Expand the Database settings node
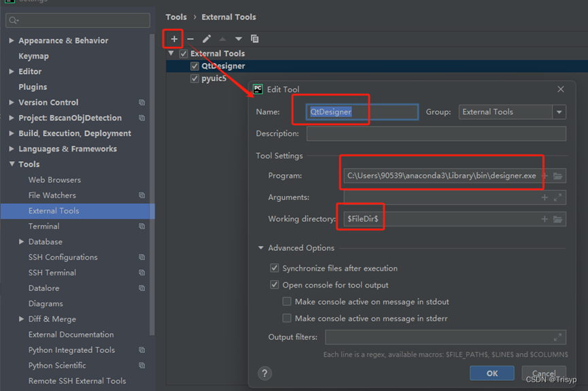Screen dimensions: 588x391 pos(21,241)
